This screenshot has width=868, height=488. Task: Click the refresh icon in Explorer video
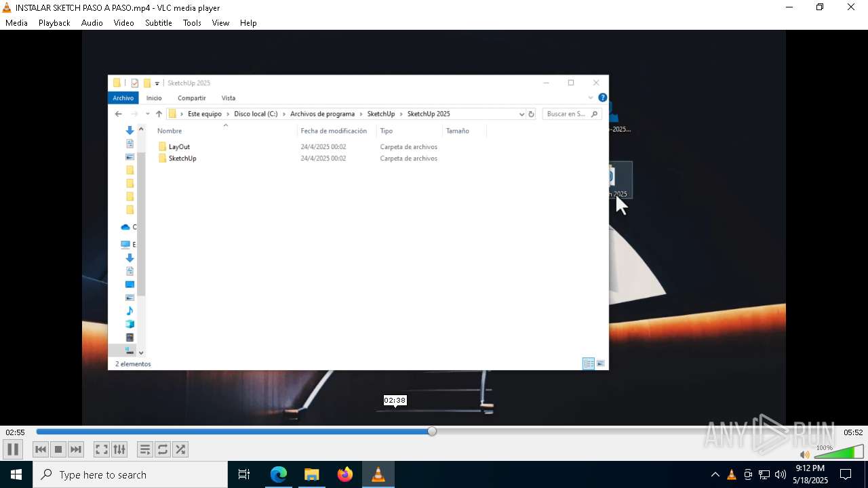pos(532,114)
